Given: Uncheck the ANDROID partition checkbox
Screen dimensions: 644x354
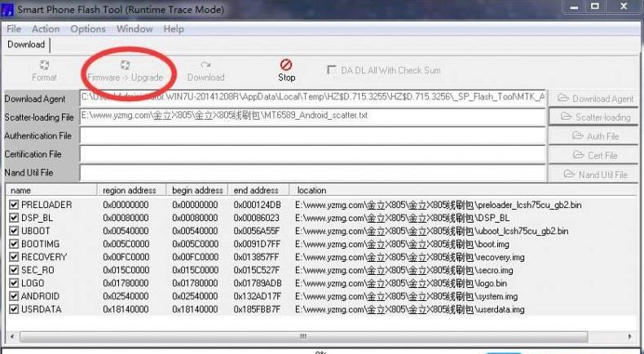Looking at the screenshot, I should 14,296.
